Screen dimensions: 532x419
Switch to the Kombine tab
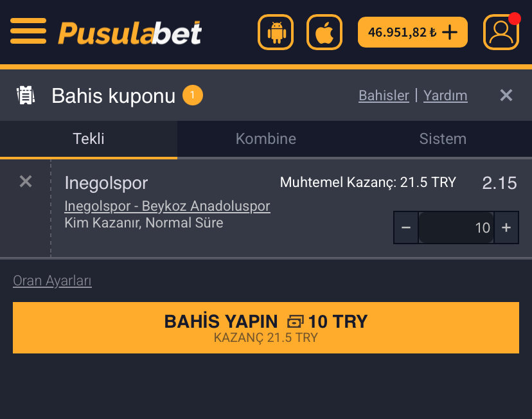[x=265, y=139]
